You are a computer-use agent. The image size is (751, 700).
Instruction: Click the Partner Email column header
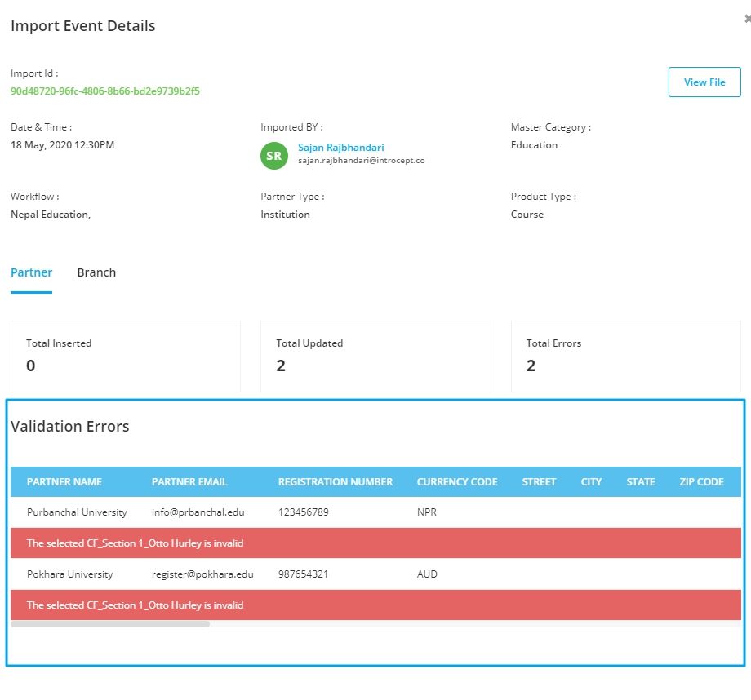(189, 481)
